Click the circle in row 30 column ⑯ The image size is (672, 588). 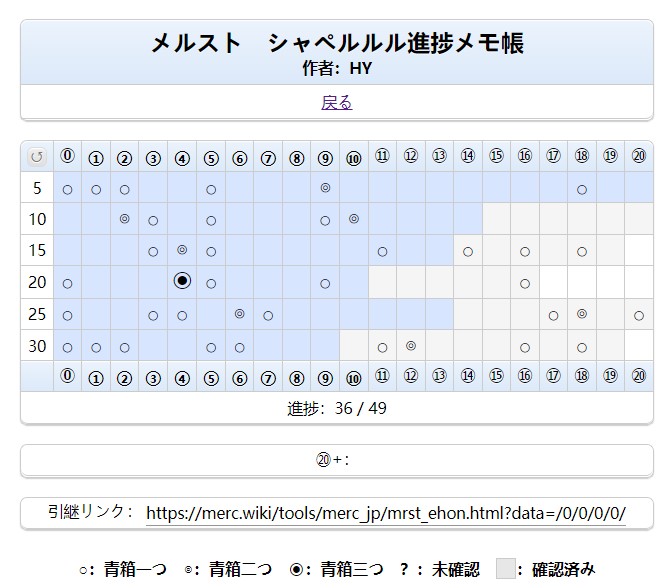(525, 348)
